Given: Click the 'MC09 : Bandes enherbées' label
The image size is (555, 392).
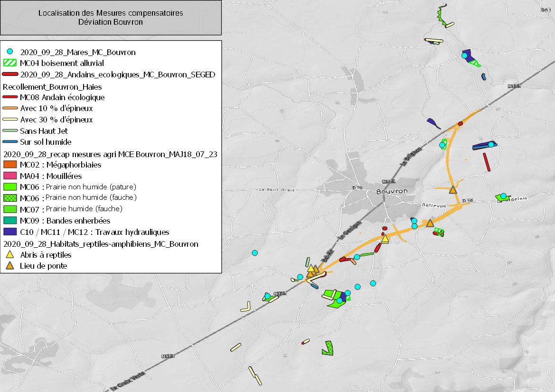Looking at the screenshot, I should (x=65, y=221).
